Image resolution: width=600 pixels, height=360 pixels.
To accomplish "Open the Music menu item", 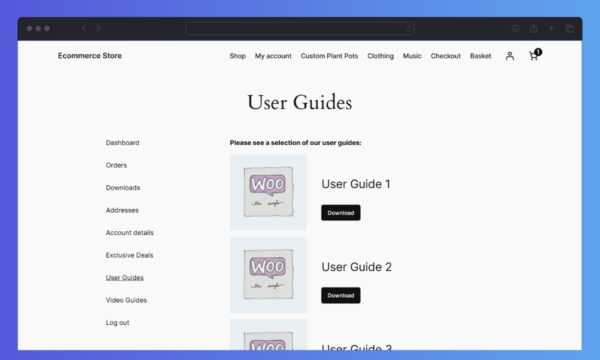I will tap(412, 56).
